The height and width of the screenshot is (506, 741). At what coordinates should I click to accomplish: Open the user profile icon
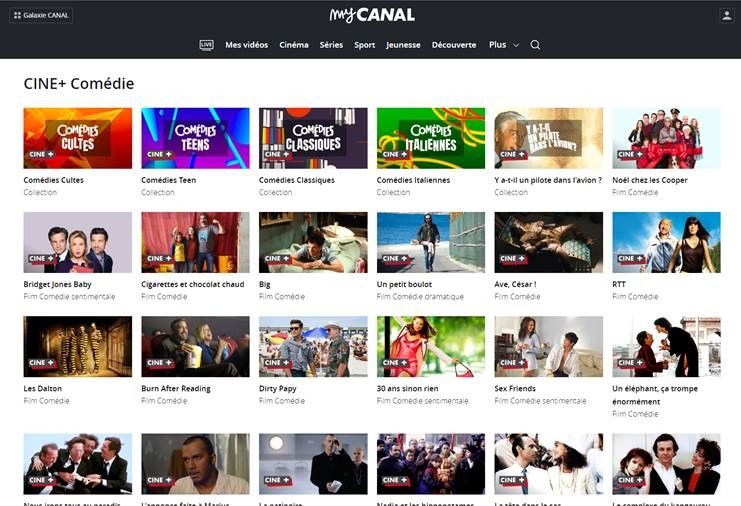[x=726, y=16]
